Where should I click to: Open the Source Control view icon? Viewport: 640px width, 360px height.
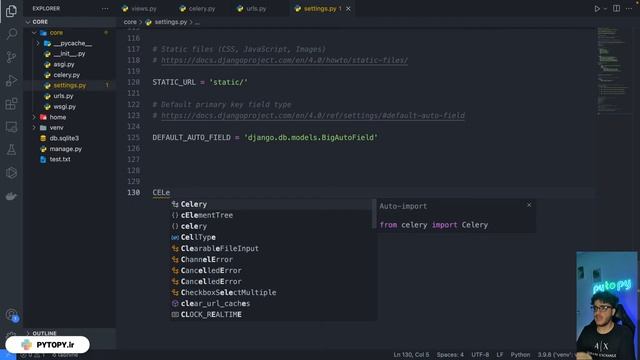tap(11, 57)
